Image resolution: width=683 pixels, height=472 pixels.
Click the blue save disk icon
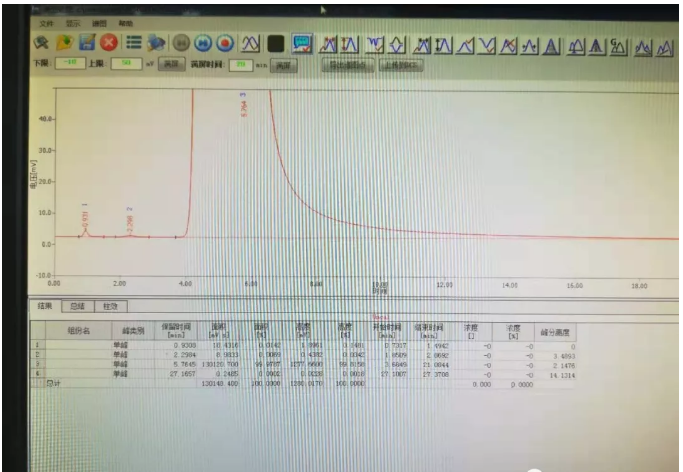pos(87,44)
